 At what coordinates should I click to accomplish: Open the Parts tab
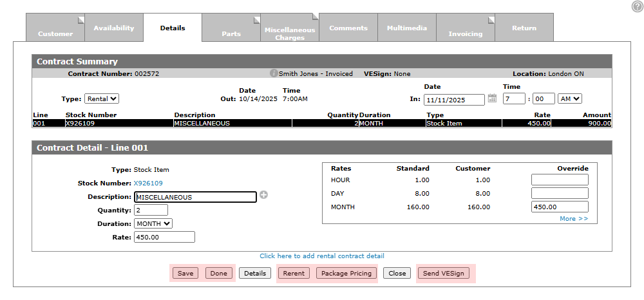click(231, 30)
